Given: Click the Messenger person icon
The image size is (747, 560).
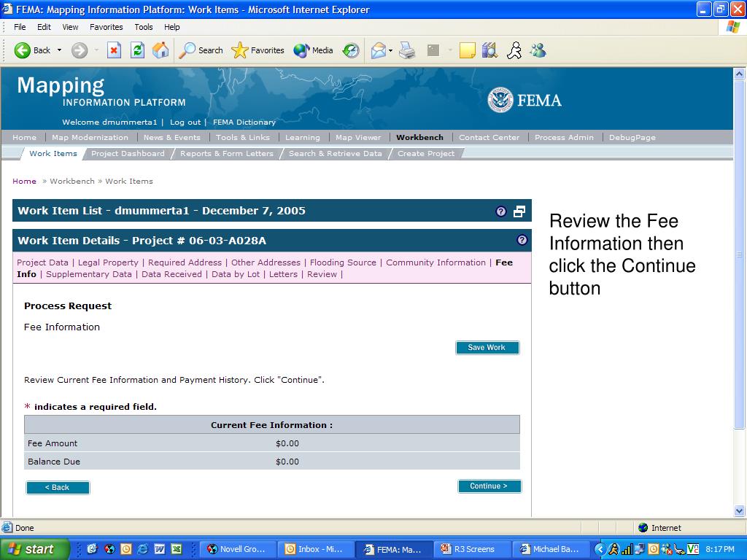Looking at the screenshot, I should pyautogui.click(x=514, y=50).
